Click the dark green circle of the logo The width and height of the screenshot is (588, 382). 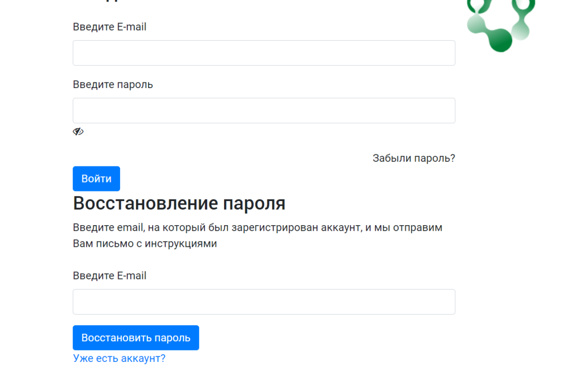[500, 40]
